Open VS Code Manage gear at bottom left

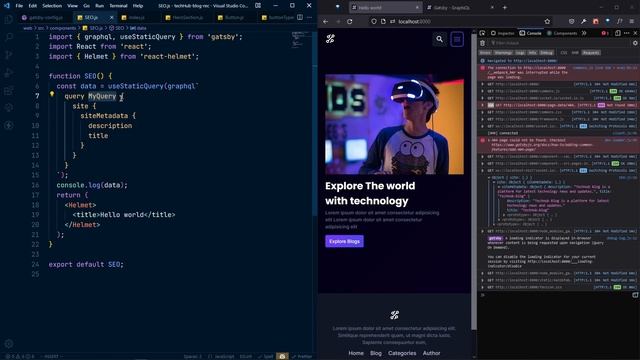tap(9, 344)
